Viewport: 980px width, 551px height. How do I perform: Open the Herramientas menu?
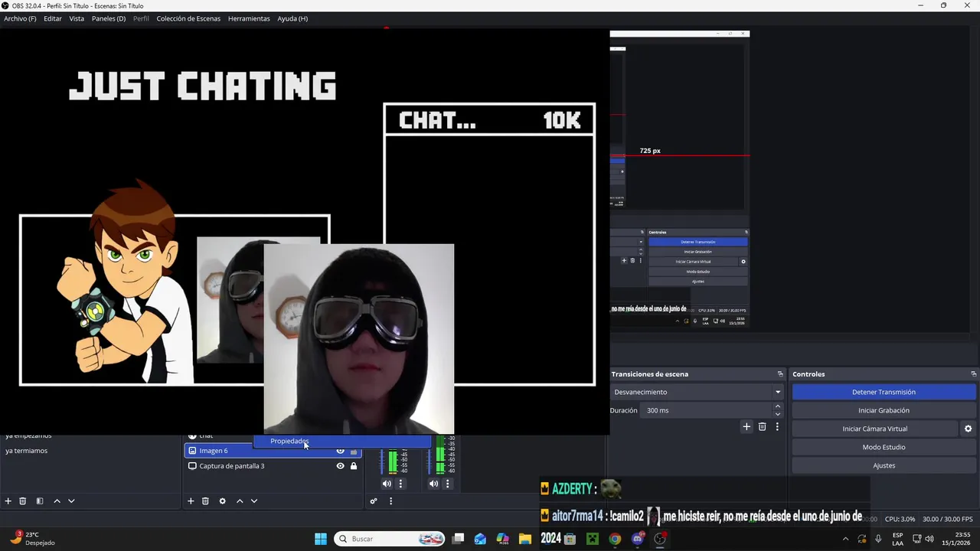tap(249, 18)
